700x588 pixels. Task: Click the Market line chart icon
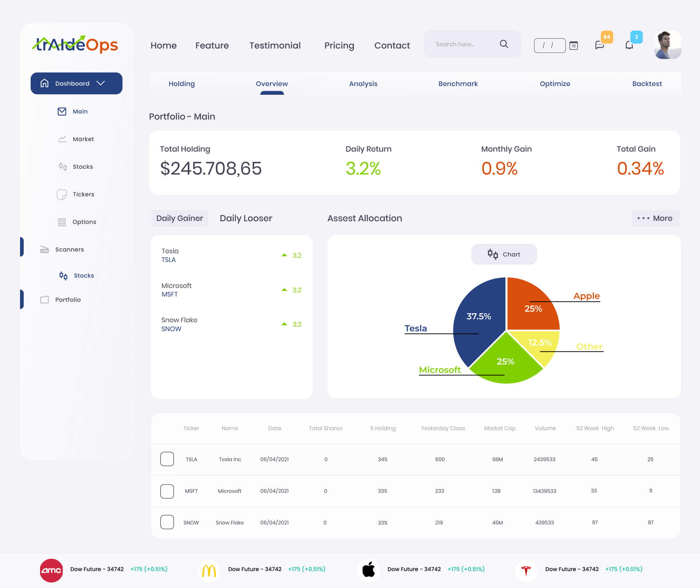(x=62, y=139)
